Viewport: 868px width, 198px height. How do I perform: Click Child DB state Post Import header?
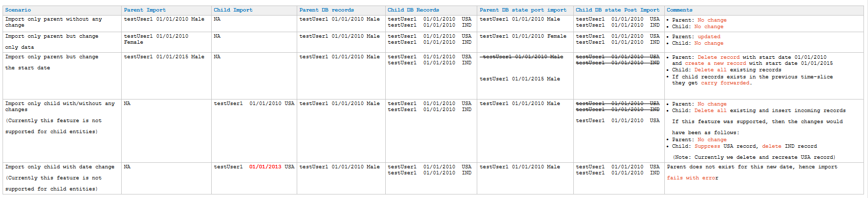coord(618,10)
